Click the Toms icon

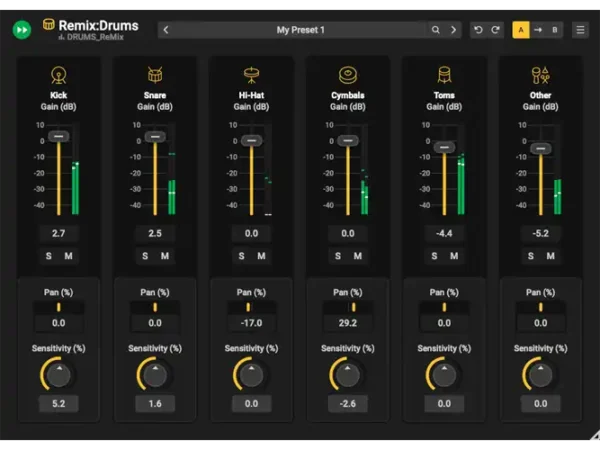[x=444, y=75]
